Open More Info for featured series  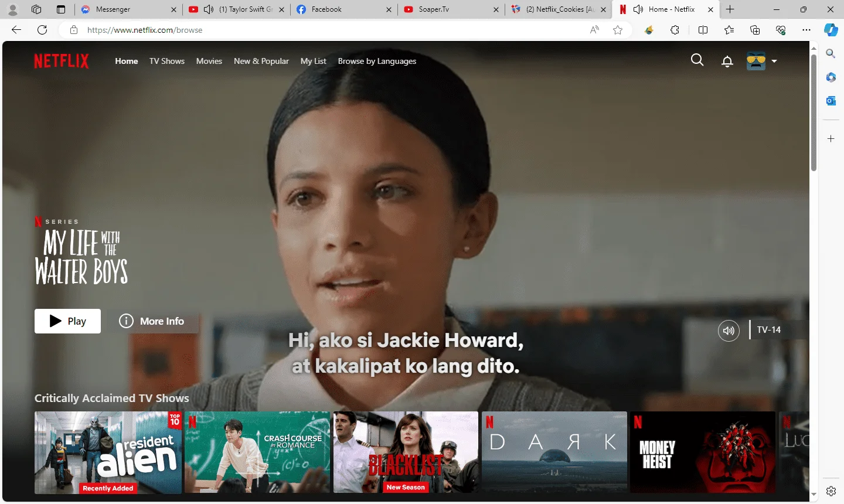click(x=152, y=321)
